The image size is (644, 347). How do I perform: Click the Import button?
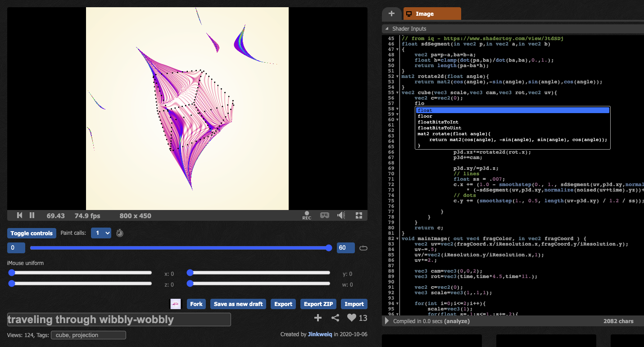point(354,304)
